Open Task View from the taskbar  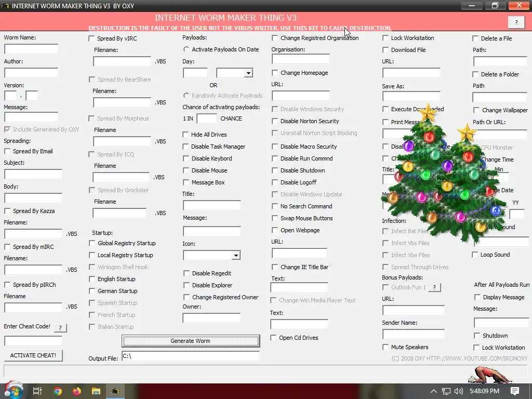click(37, 391)
